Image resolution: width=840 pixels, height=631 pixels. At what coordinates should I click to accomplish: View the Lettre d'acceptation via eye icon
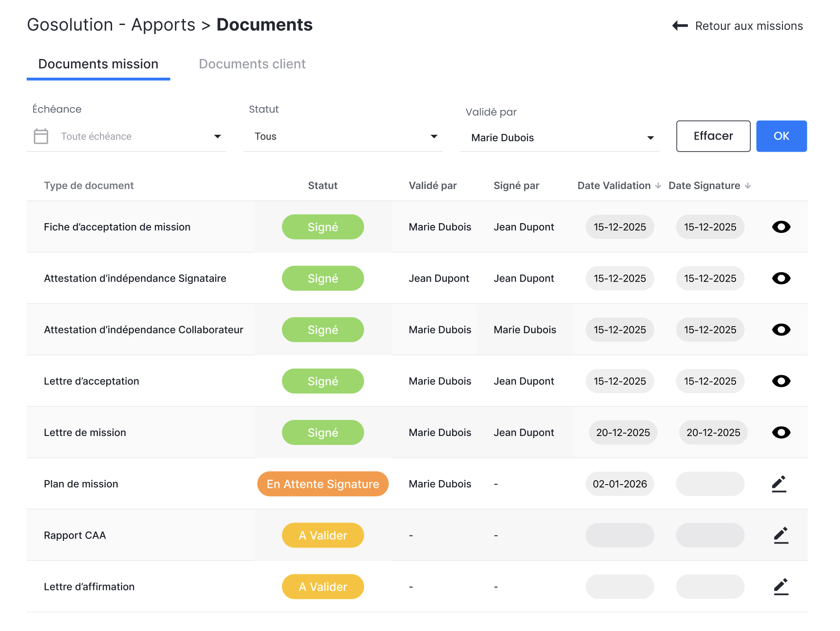pos(781,381)
